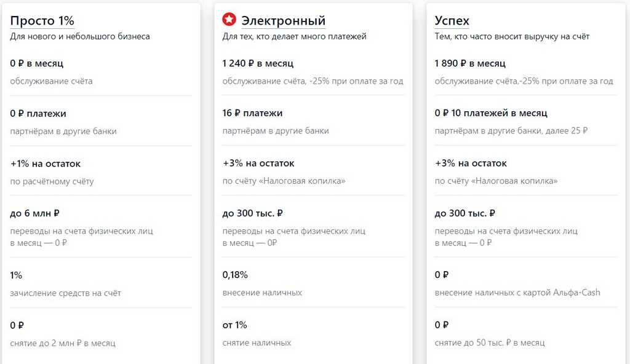Image resolution: width=630 pixels, height=364 pixels.
Task: Click Налоговая копилка text in Электронный card
Action: (x=302, y=181)
